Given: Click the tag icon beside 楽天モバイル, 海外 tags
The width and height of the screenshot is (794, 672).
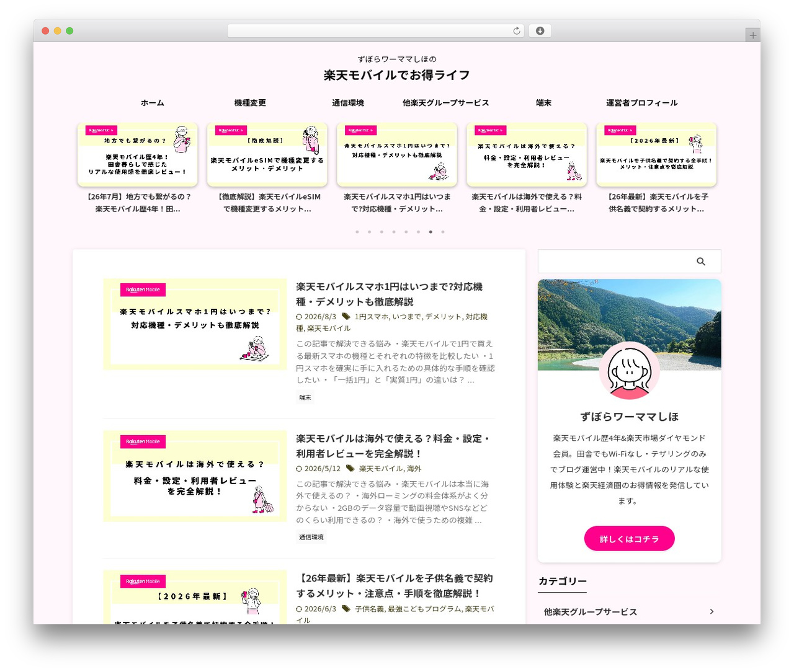Looking at the screenshot, I should (350, 469).
